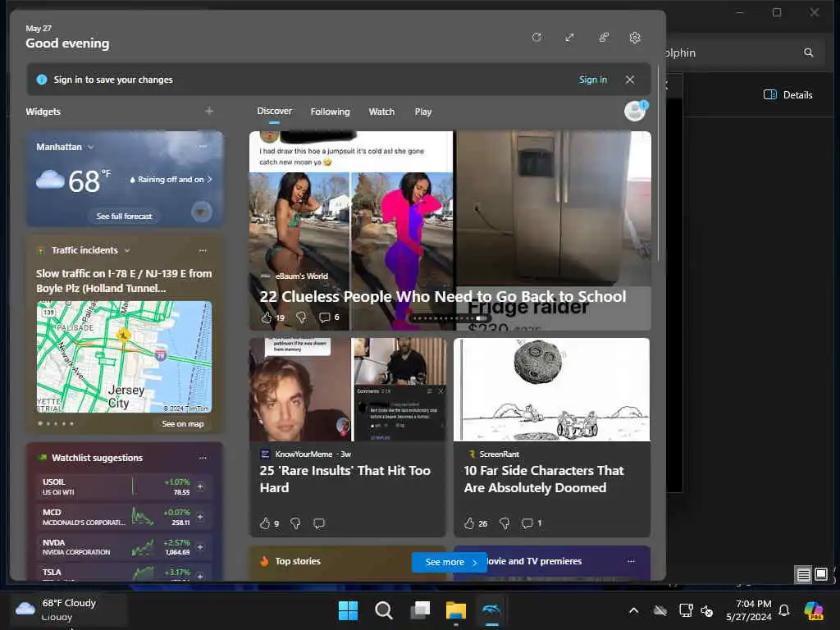Image resolution: width=840 pixels, height=630 pixels.
Task: Add USOIL to watchlist
Action: tap(200, 486)
